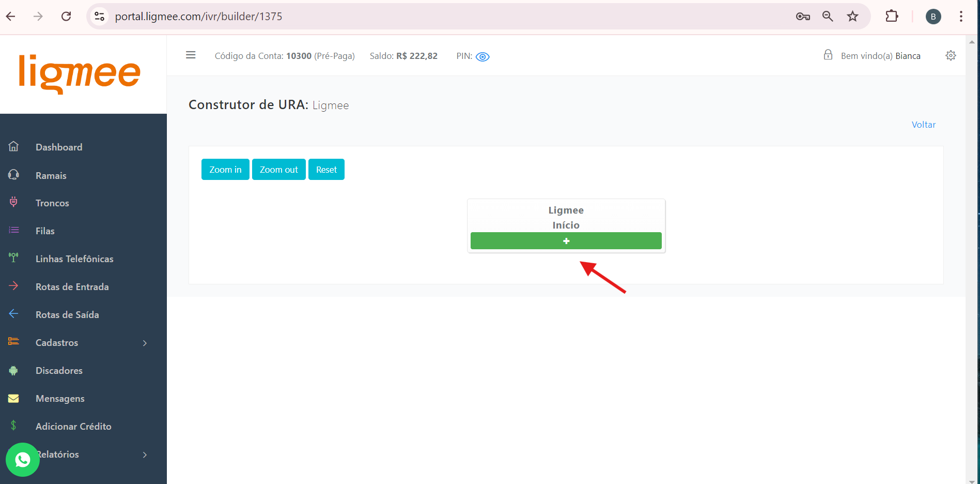The height and width of the screenshot is (484, 980).
Task: Open the browser extensions puzzle icon
Action: click(x=892, y=17)
